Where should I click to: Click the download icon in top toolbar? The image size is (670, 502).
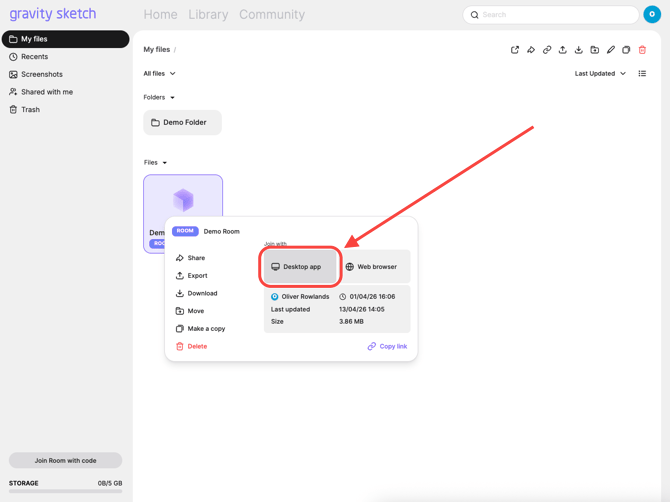(x=579, y=50)
